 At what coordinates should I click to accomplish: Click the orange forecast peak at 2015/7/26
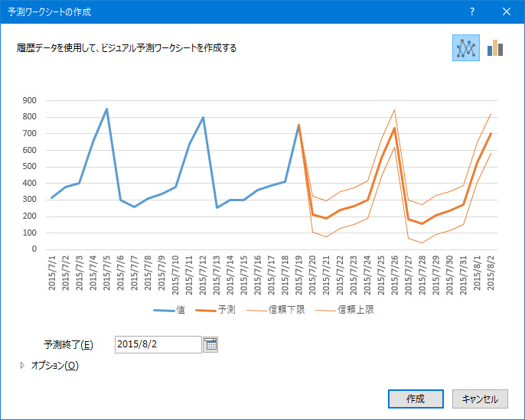coord(394,128)
